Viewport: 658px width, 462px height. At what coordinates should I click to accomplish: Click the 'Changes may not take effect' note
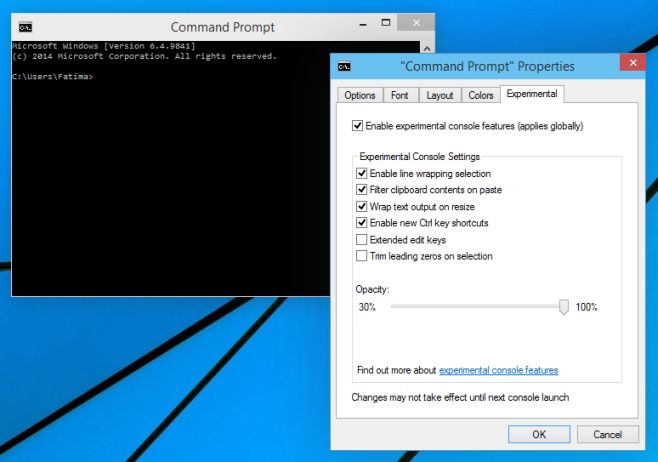click(460, 397)
